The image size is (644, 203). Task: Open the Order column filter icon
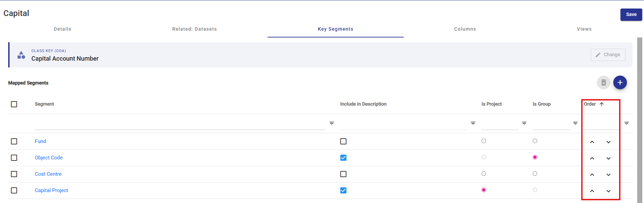tap(627, 123)
